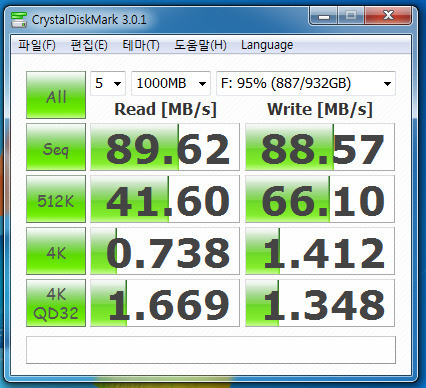426x388 pixels.
Task: Select the 512K write value 66.10
Action: pos(320,199)
